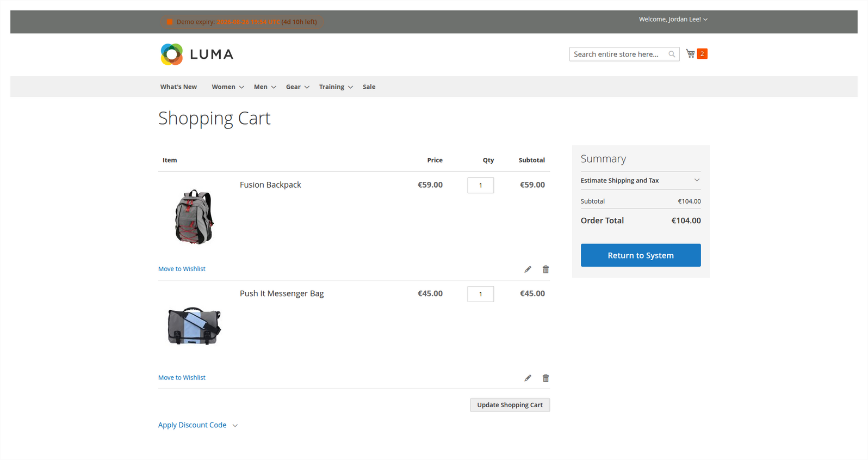Click the Shopping Cart heading

214,118
